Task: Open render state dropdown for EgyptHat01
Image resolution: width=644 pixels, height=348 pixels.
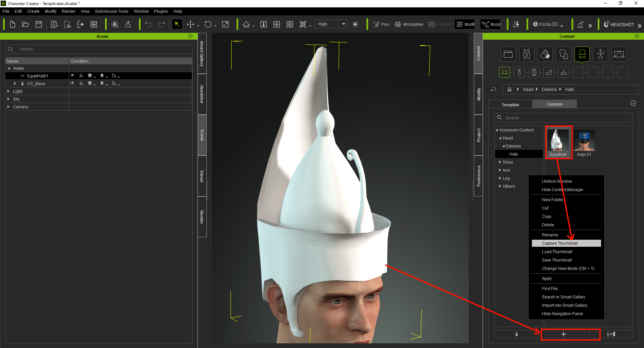Action: tap(91, 76)
